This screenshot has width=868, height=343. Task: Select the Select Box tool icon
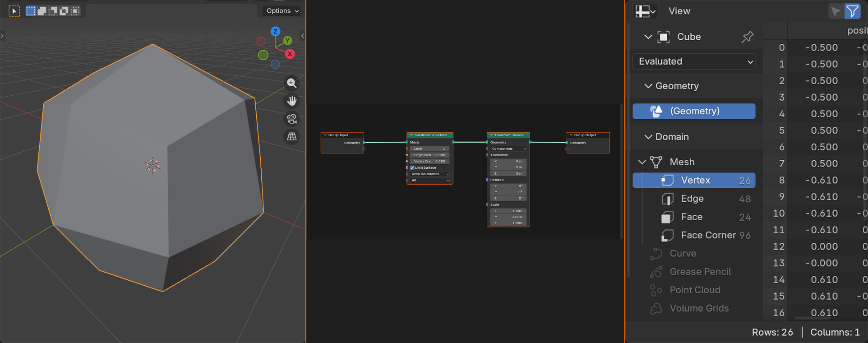14,11
